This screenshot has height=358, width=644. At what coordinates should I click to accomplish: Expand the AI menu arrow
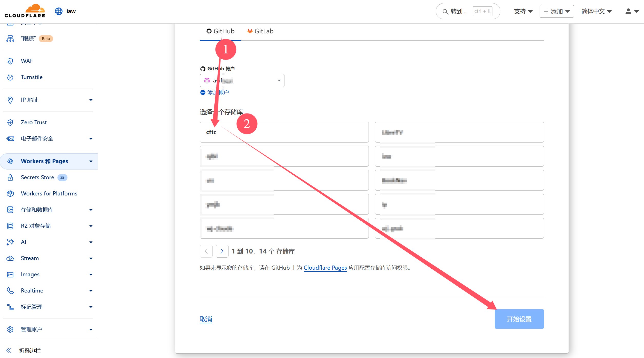click(91, 242)
